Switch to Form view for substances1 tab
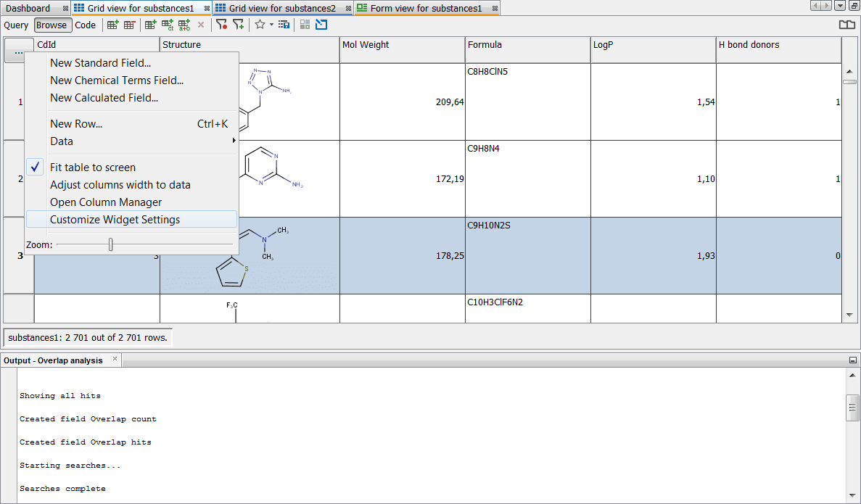The width and height of the screenshot is (861, 504). pos(425,9)
